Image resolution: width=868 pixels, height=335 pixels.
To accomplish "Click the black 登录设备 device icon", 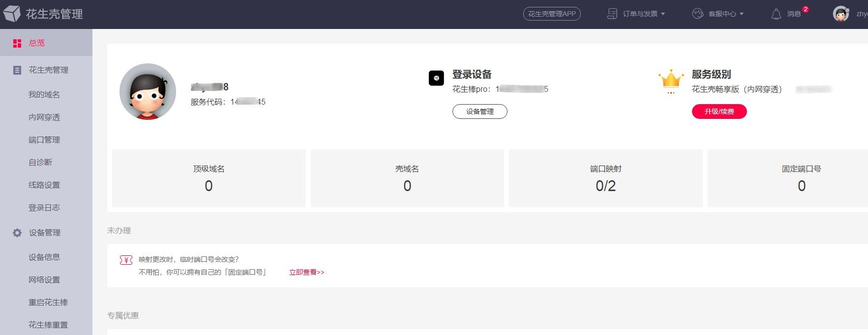I will tap(436, 78).
